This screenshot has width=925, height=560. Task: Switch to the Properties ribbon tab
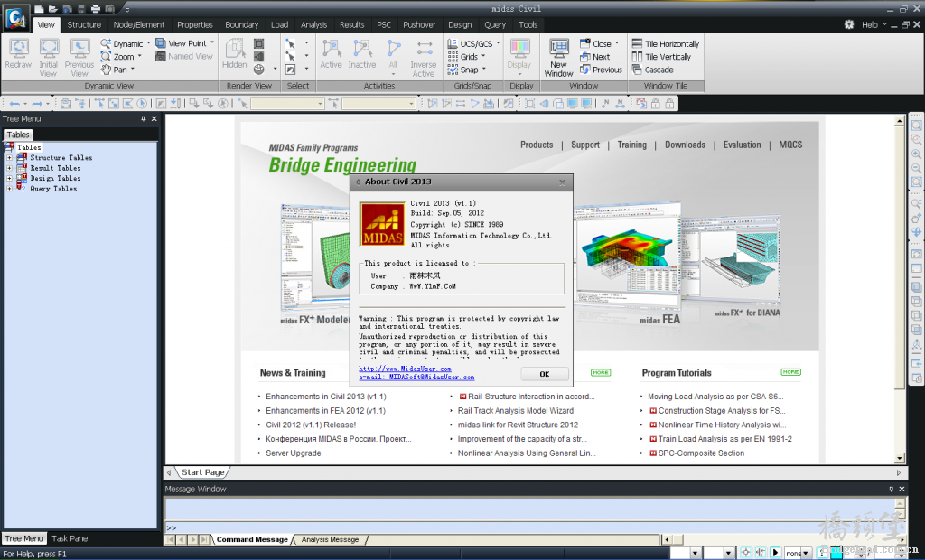(x=195, y=24)
